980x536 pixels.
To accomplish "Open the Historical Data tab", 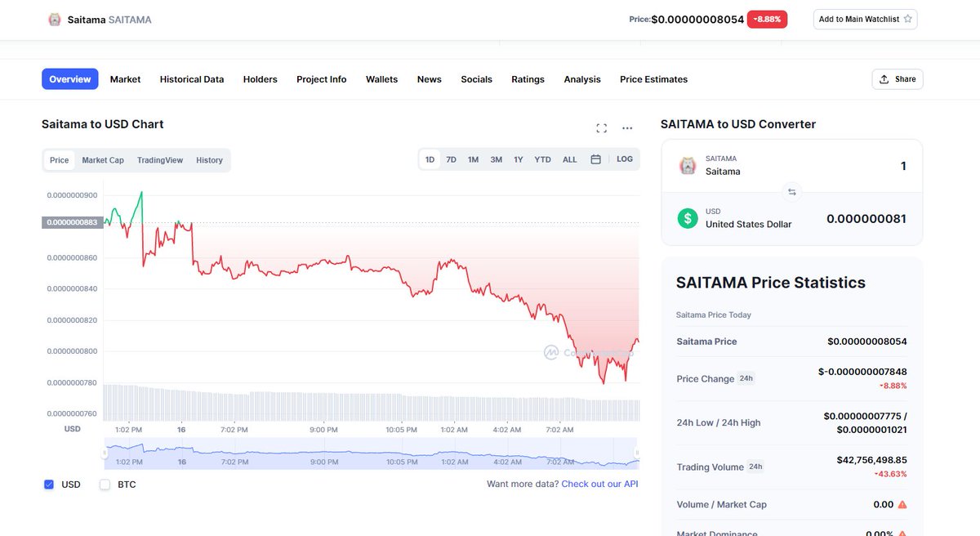I will pyautogui.click(x=192, y=79).
